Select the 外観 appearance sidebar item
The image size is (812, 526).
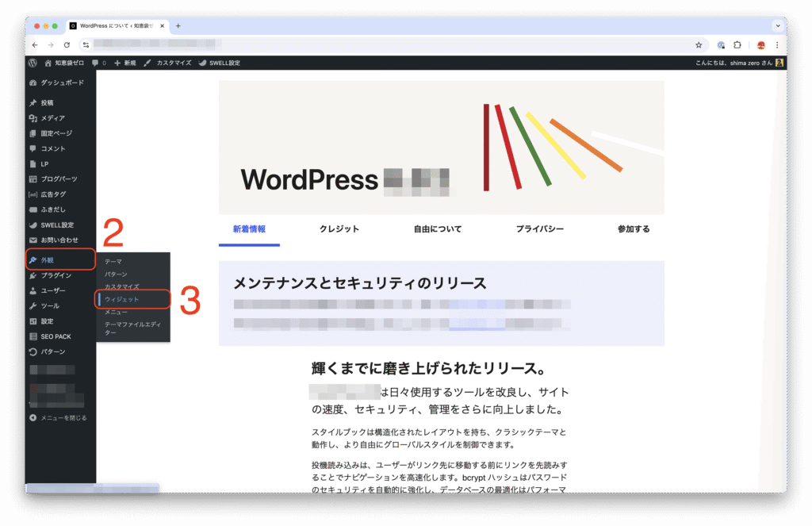(60, 260)
